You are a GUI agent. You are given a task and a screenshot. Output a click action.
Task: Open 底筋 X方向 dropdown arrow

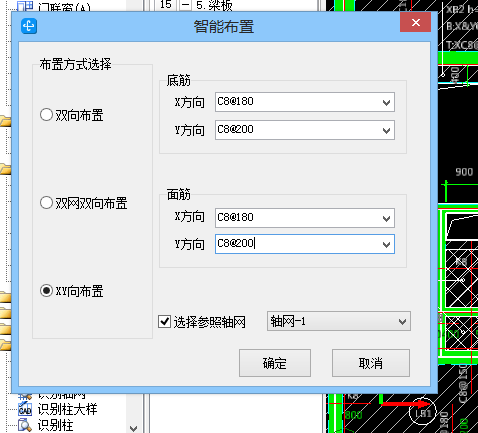point(386,102)
